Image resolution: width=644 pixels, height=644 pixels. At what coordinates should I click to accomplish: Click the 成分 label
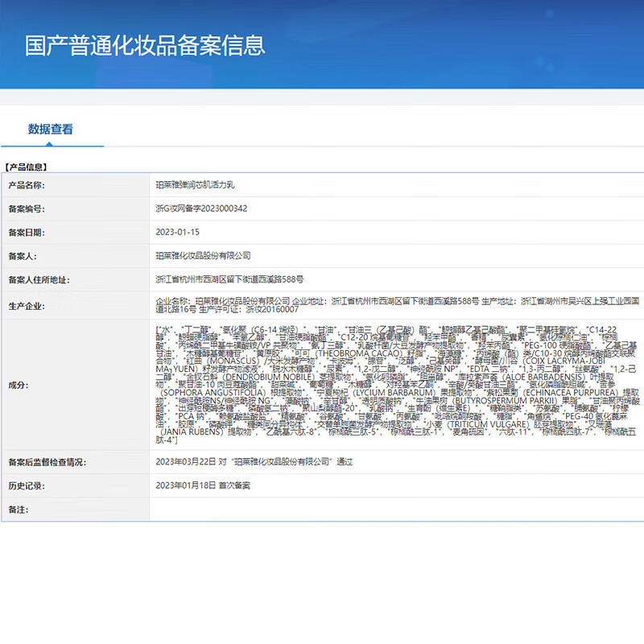[x=19, y=386]
